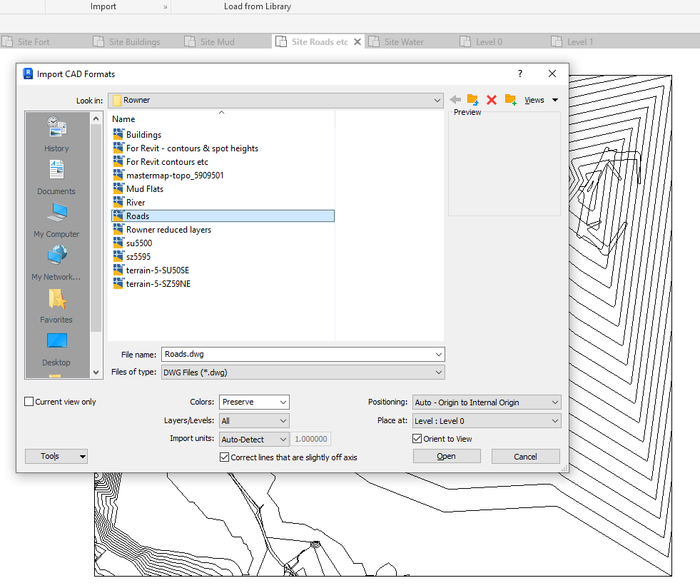Go to Favorites in places sidebar
The height and width of the screenshot is (588, 700).
click(56, 306)
